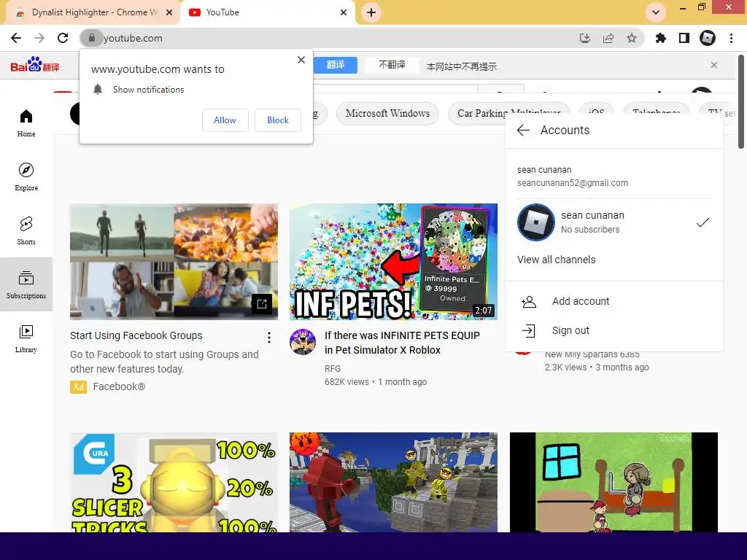Dismiss the notification permission popup
747x560 pixels.
(301, 60)
